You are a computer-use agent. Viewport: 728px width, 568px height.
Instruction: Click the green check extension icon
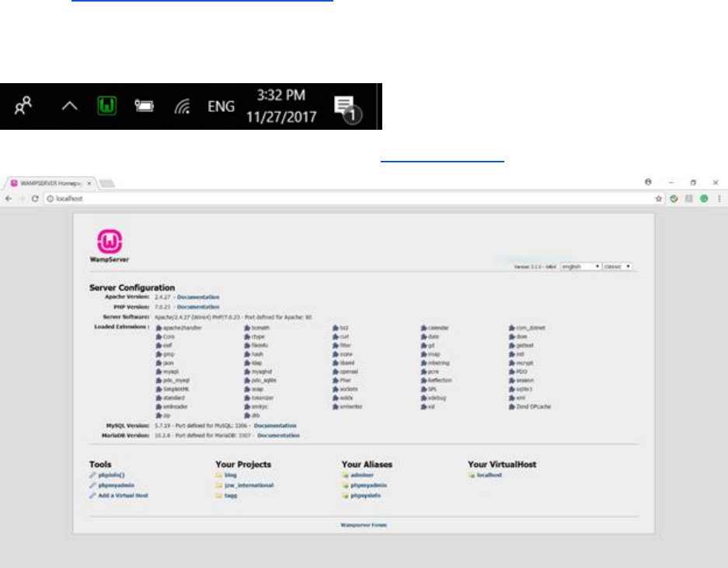(674, 199)
